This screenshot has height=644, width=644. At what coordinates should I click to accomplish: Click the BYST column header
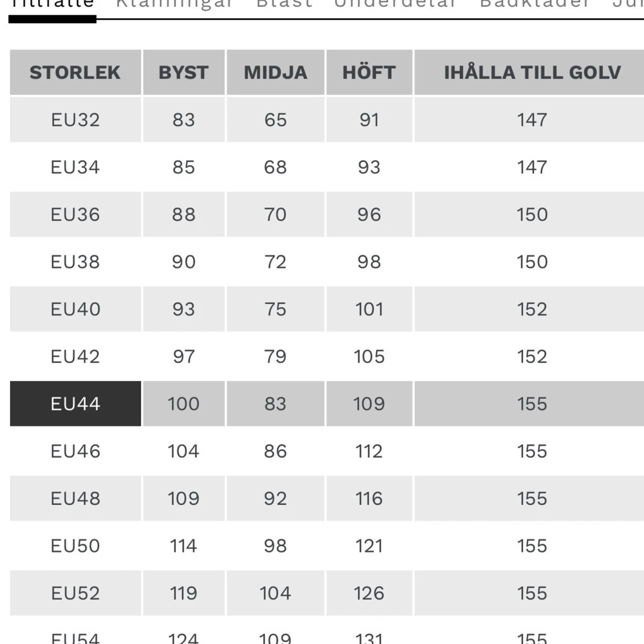184,72
